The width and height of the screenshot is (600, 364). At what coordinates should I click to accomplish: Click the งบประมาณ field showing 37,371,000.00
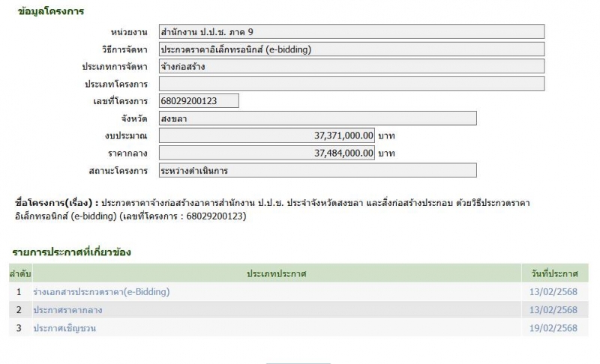tap(266, 136)
